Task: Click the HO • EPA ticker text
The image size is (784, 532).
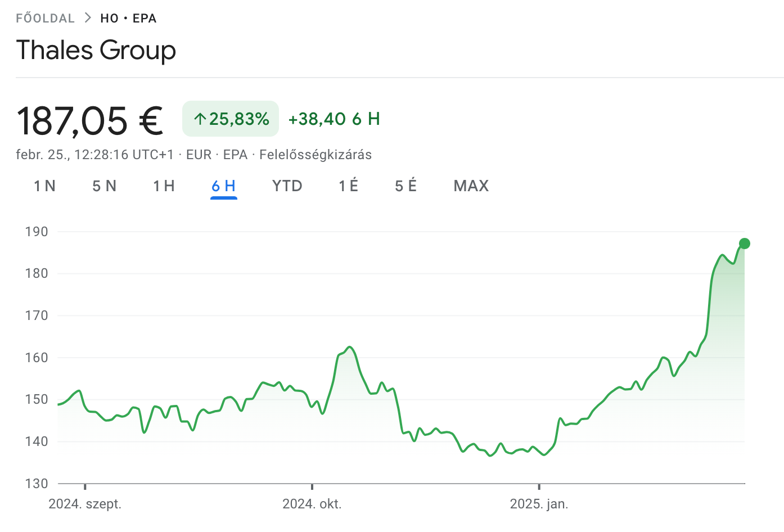Action: (128, 18)
